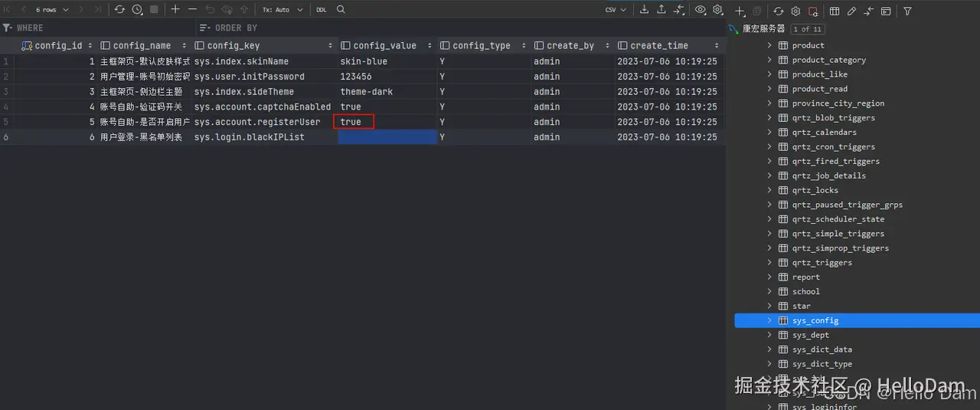
Task: Select the cell 'skin-blue'
Action: point(387,61)
